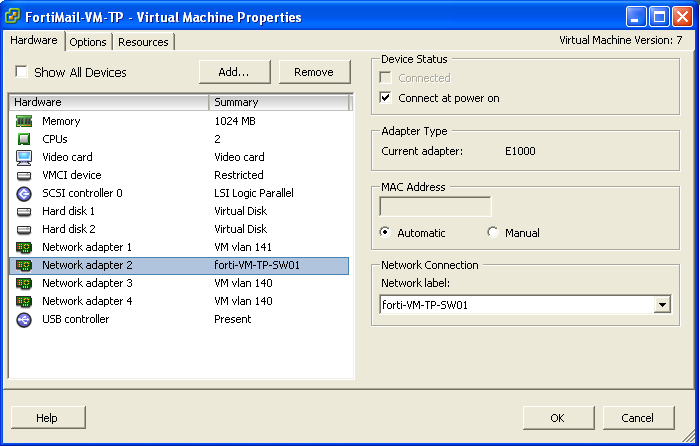Screen dimensions: 700x446
Task: Click the Memory chip icon
Action: click(24, 121)
